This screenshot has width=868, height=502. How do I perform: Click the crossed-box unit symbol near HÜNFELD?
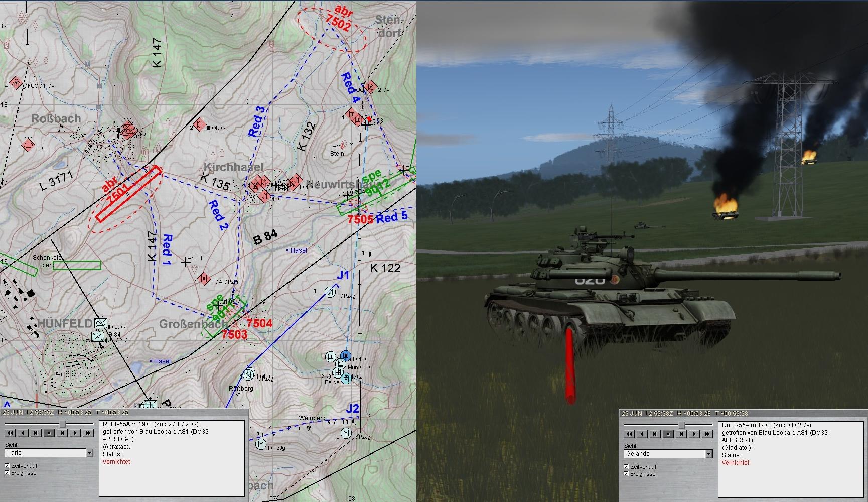[101, 323]
